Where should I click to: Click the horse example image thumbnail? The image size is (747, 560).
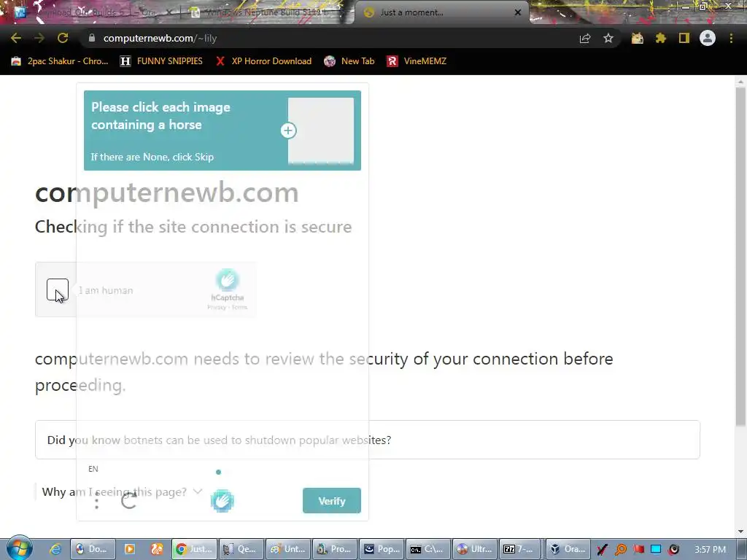coord(321,130)
